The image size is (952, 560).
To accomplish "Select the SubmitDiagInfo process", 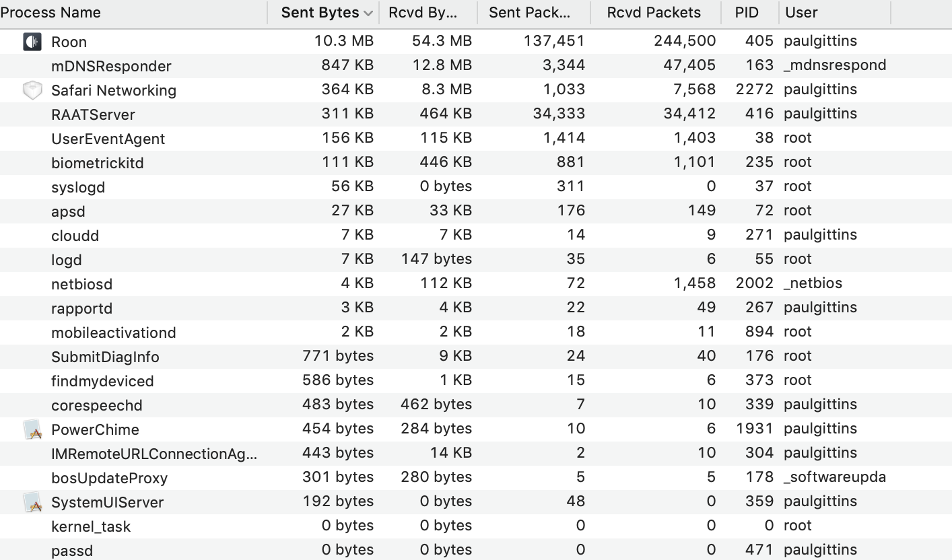I will click(x=105, y=357).
